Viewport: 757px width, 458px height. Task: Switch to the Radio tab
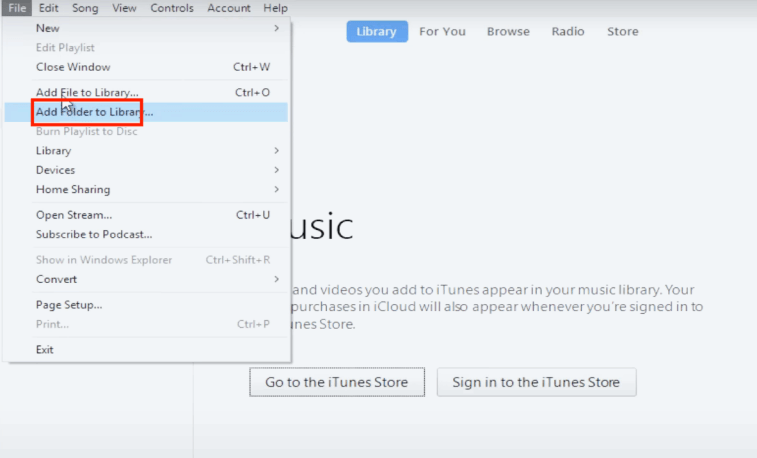tap(568, 31)
